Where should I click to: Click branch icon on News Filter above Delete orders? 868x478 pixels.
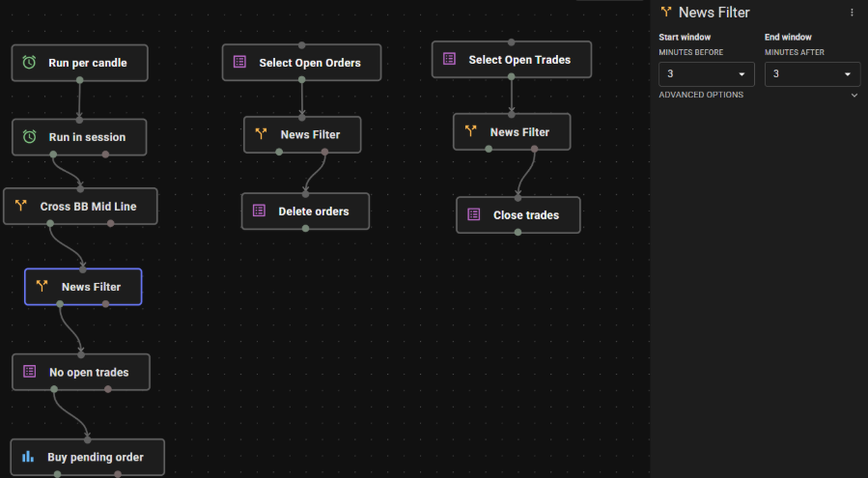click(x=262, y=133)
